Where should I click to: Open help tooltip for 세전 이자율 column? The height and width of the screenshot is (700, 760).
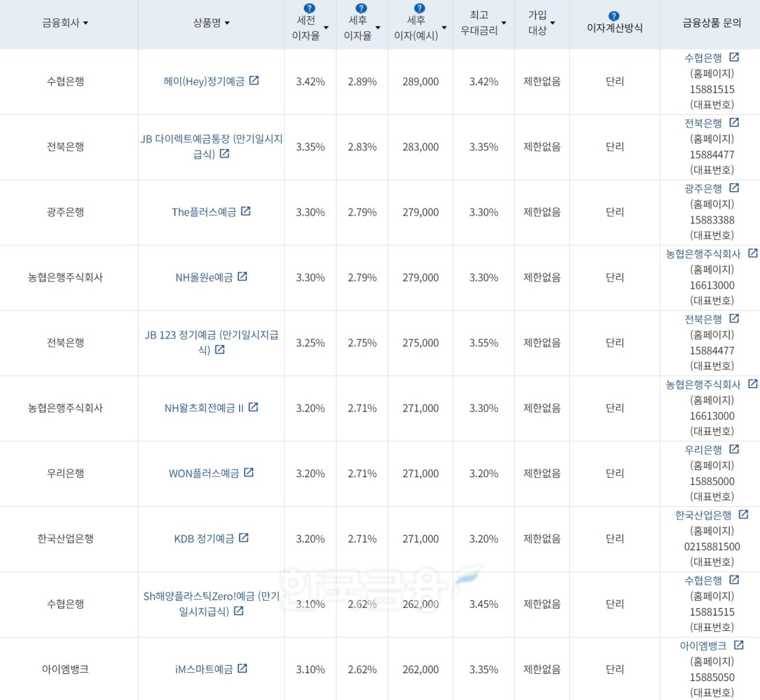309,8
